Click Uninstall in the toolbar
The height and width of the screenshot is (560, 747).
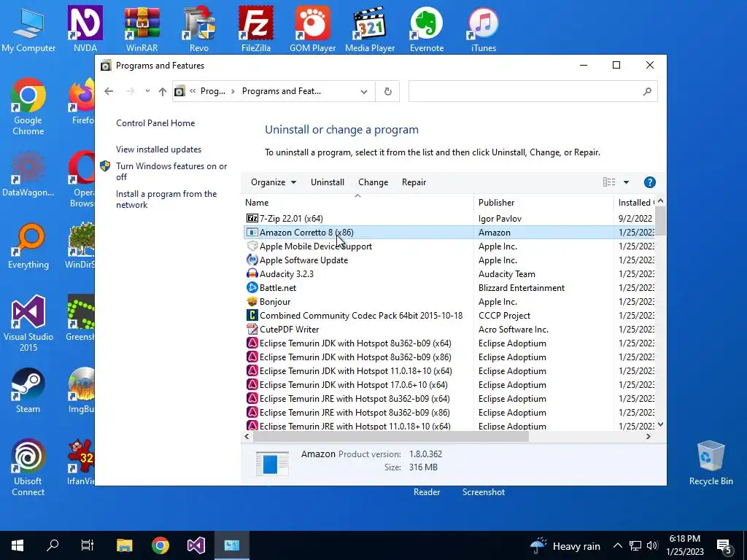point(328,182)
